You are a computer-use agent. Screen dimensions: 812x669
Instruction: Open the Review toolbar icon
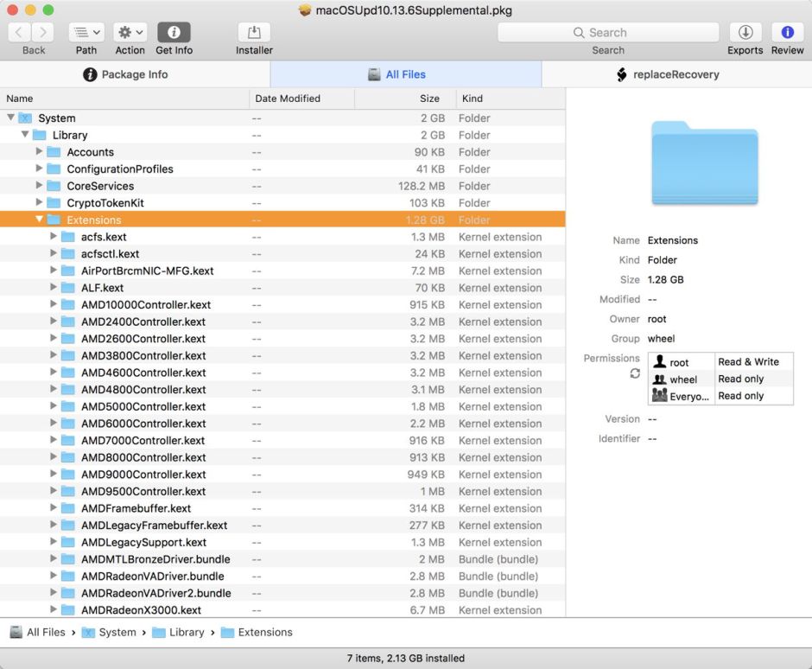point(787,33)
